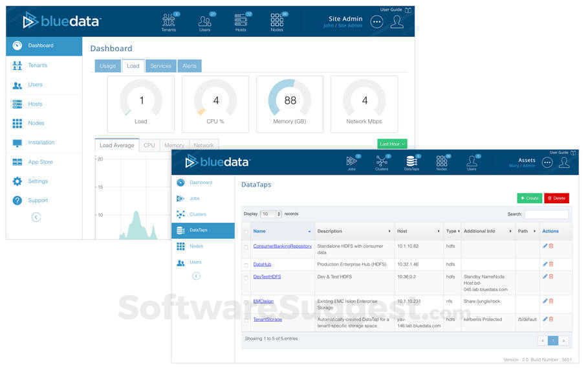588x371 pixels.
Task: Delete the DataHub row using trash icon
Action: click(551, 264)
